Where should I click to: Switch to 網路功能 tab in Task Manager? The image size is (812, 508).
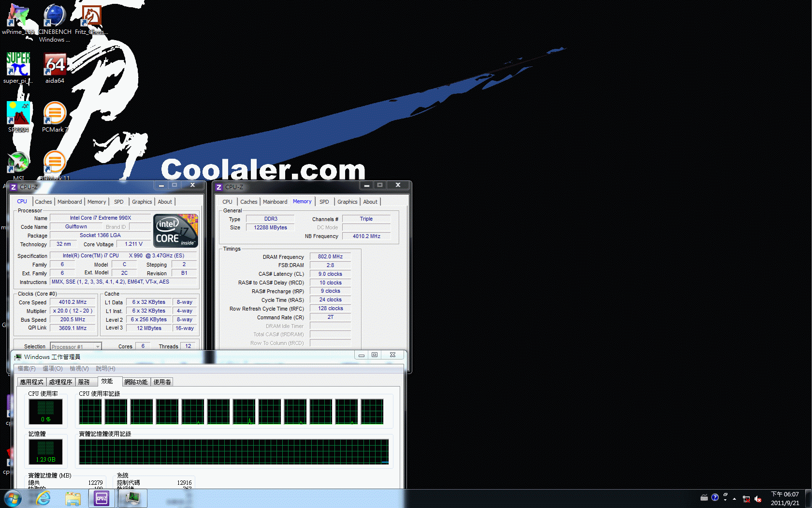click(136, 382)
